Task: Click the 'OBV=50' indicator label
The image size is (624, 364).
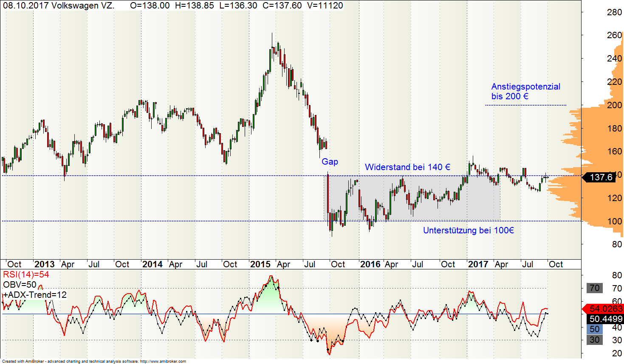Action: (x=20, y=285)
